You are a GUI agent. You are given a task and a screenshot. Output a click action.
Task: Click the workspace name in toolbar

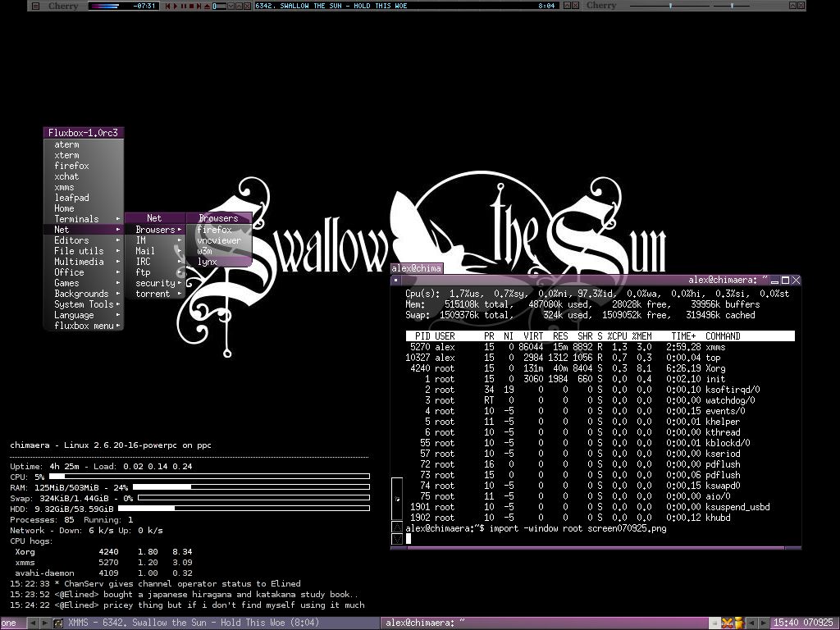pos(12,623)
